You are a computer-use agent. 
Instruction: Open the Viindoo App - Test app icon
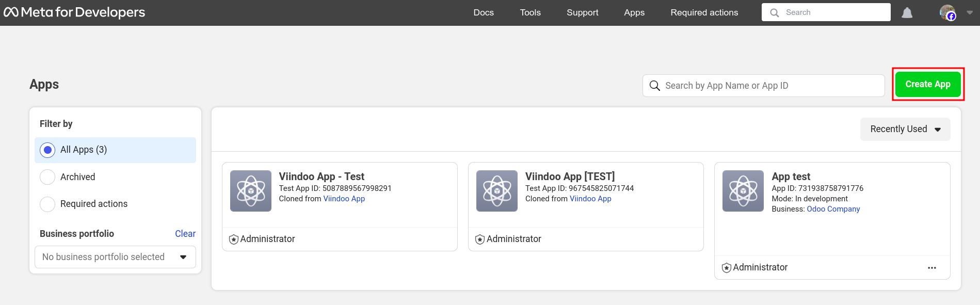[x=251, y=191]
